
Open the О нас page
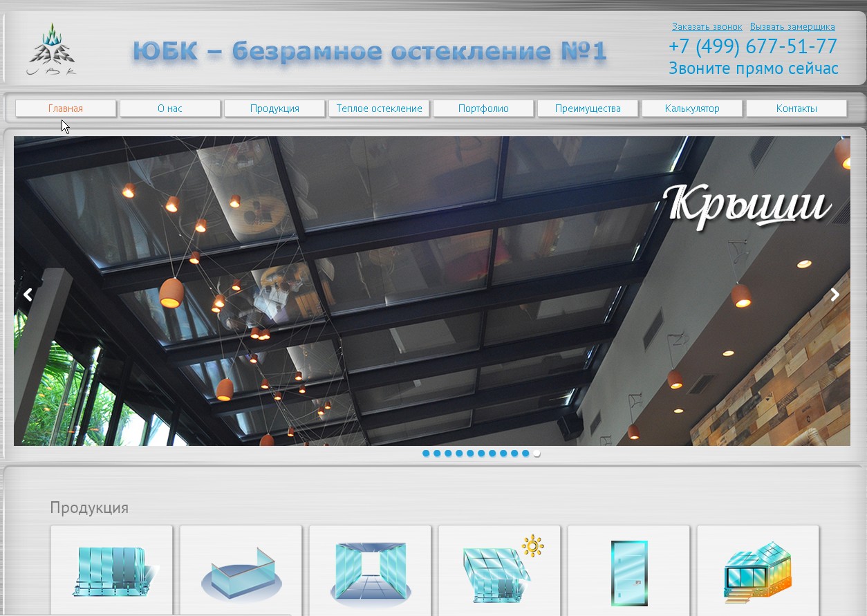pyautogui.click(x=170, y=109)
